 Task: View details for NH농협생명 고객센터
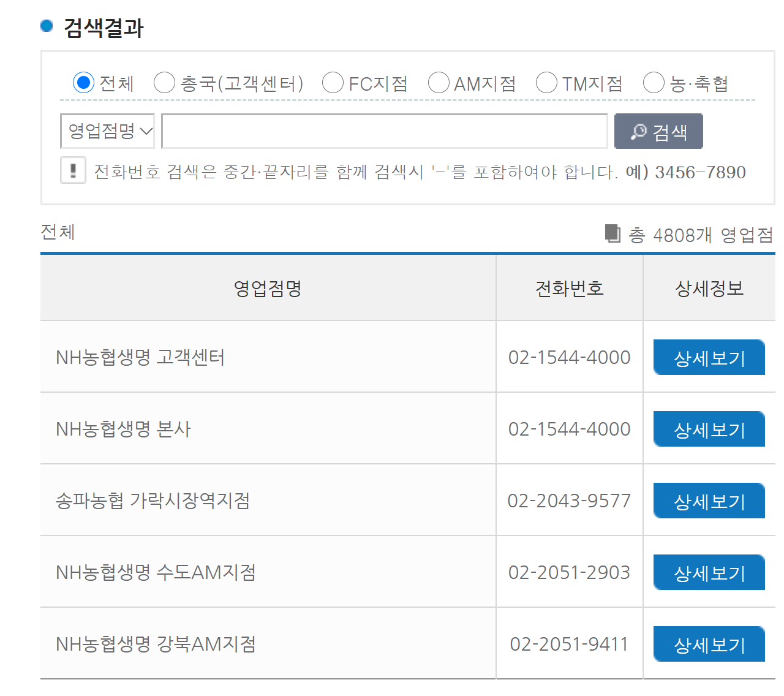709,357
